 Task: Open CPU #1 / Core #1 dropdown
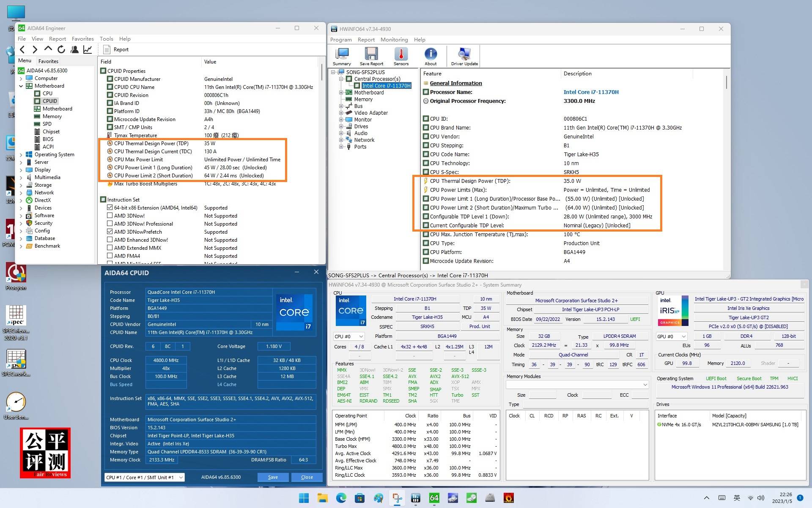(x=144, y=478)
